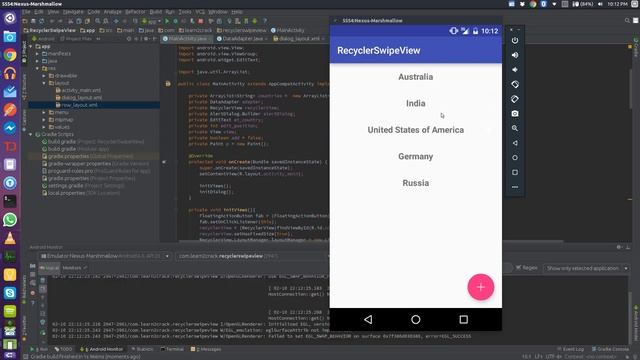Collapse the app module tree node
The width and height of the screenshot is (640, 360).
31,47
